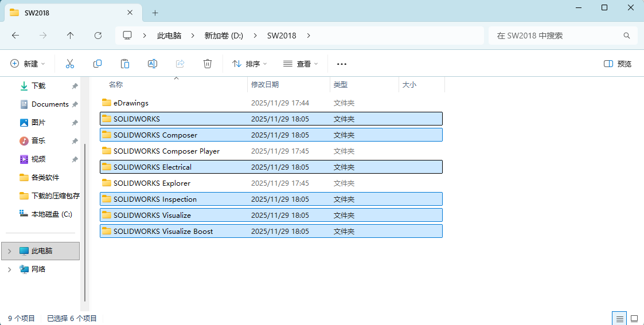Click the magnifier search icon

coord(627,36)
